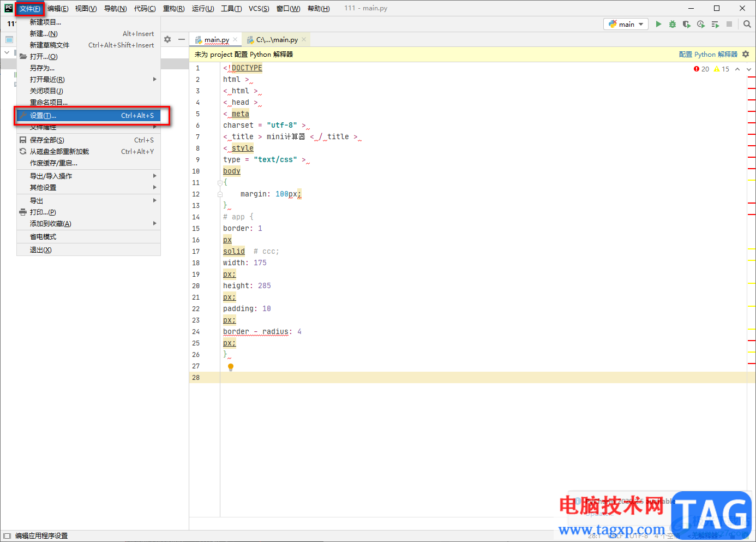Open 重构 menu in menu bar

click(x=173, y=8)
